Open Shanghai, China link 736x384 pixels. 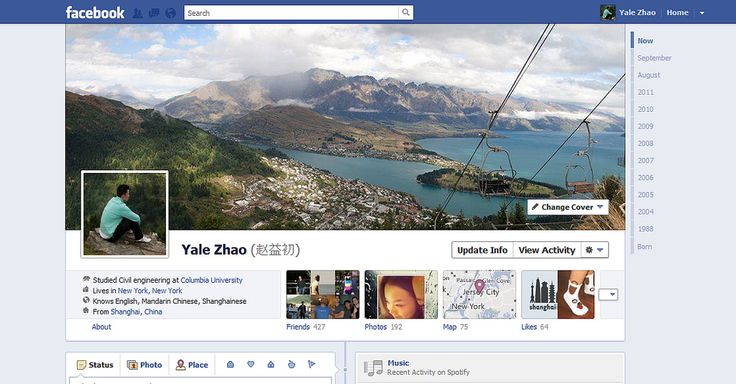[x=137, y=312]
